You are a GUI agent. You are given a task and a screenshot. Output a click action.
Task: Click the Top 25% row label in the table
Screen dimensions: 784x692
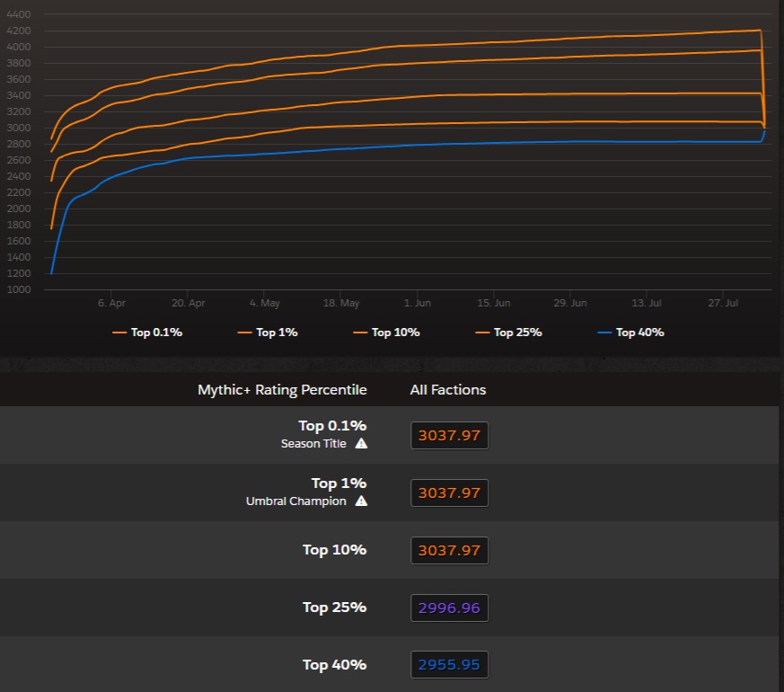click(334, 608)
